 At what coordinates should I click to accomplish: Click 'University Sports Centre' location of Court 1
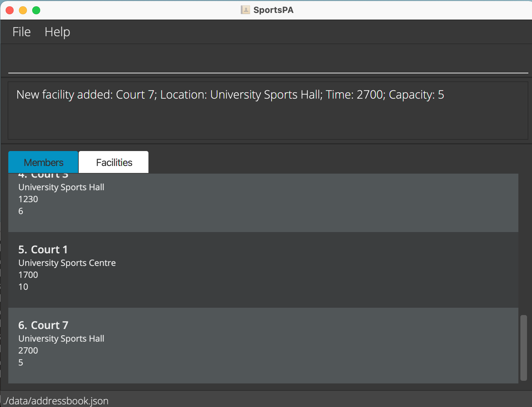pyautogui.click(x=67, y=263)
